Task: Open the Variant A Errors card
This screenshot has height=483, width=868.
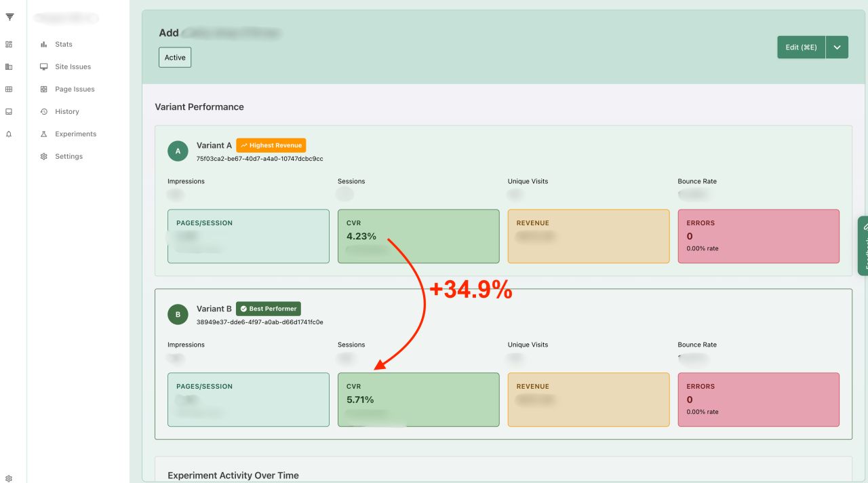Action: click(x=759, y=236)
